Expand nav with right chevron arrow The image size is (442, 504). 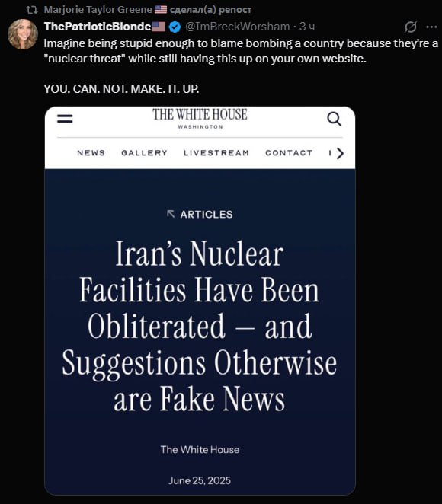(x=340, y=153)
